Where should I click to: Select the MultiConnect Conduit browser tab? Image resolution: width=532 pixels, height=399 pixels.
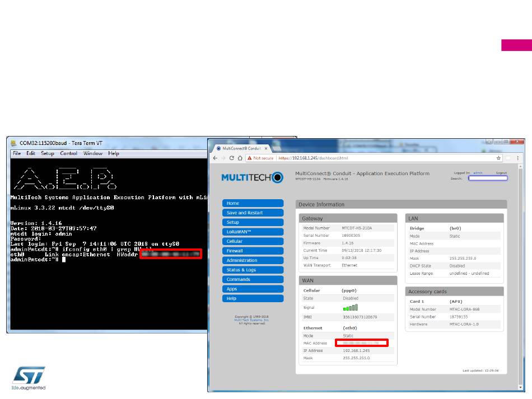pyautogui.click(x=241, y=148)
